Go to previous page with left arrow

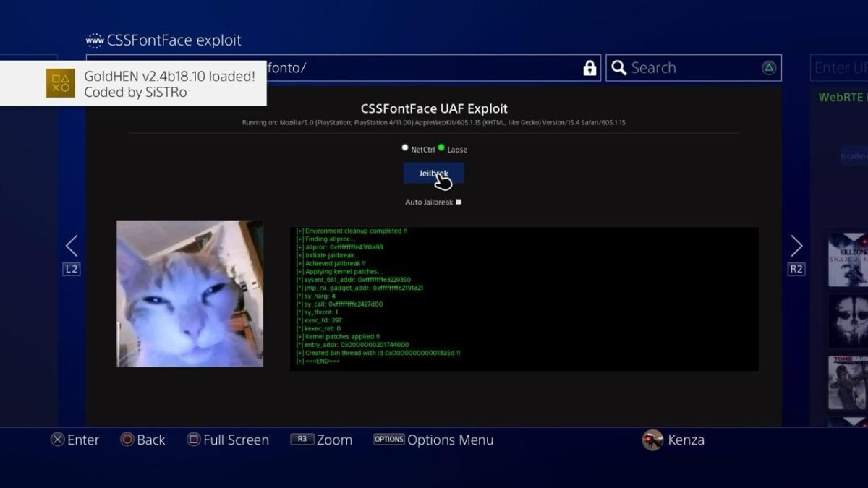click(x=72, y=246)
